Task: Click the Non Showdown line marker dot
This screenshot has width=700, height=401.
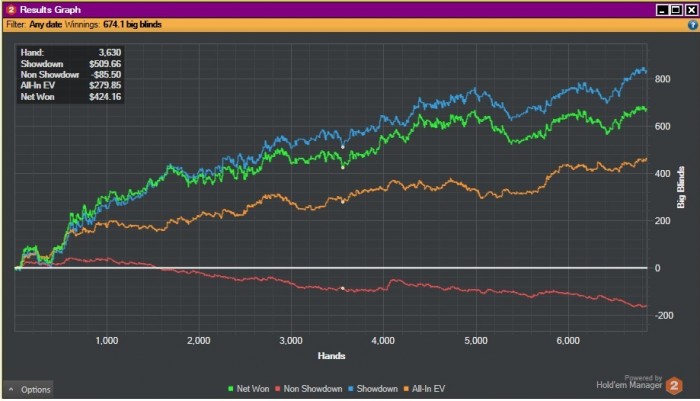Action: point(343,288)
